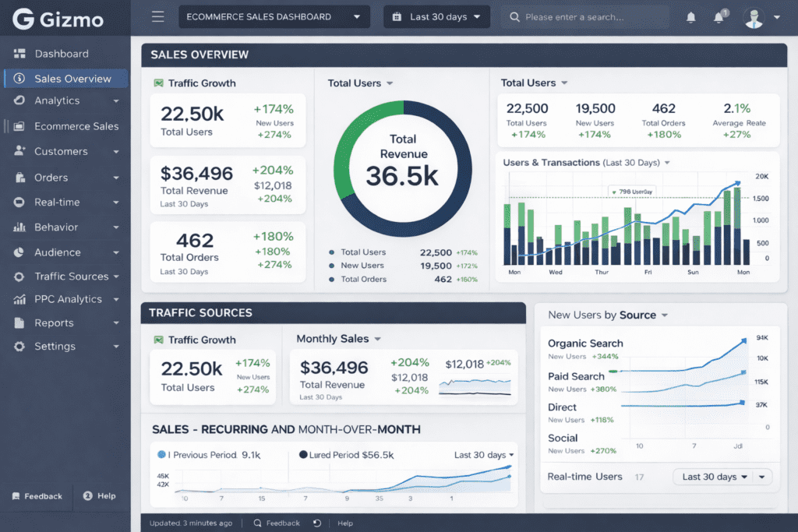The image size is (798, 532).
Task: Select Traffic Sources in sidebar menu
Action: pos(71,277)
